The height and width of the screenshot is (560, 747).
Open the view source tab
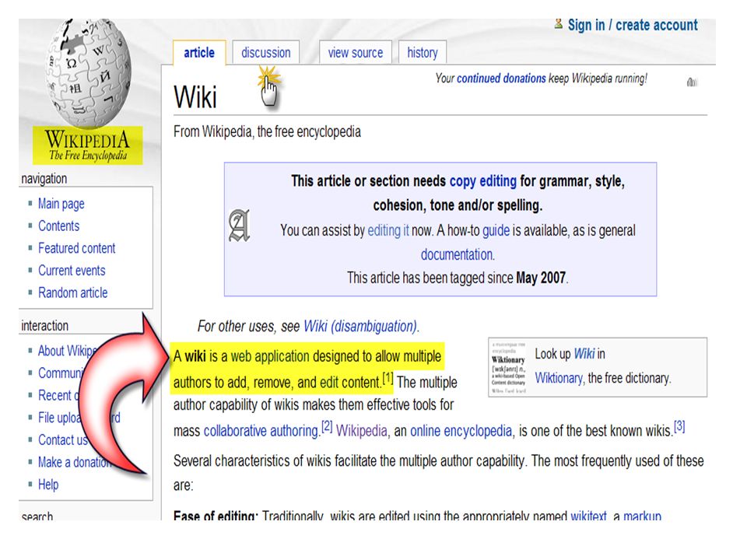(x=356, y=53)
